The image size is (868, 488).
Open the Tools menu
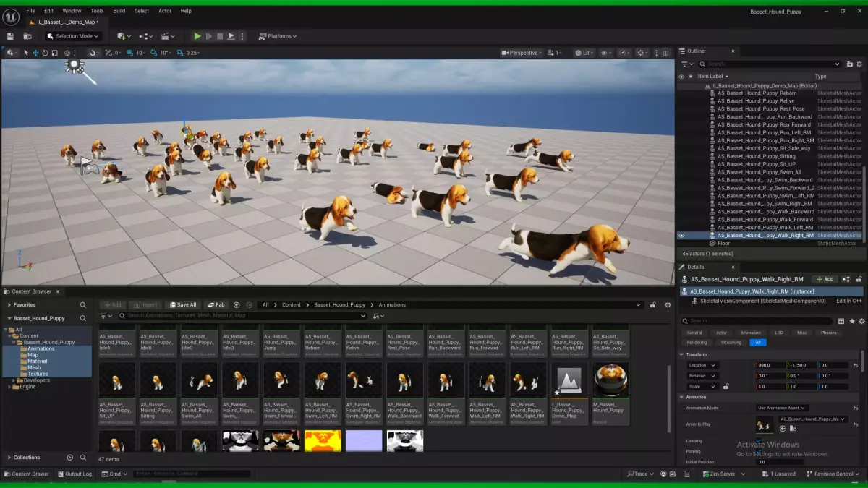pyautogui.click(x=97, y=11)
